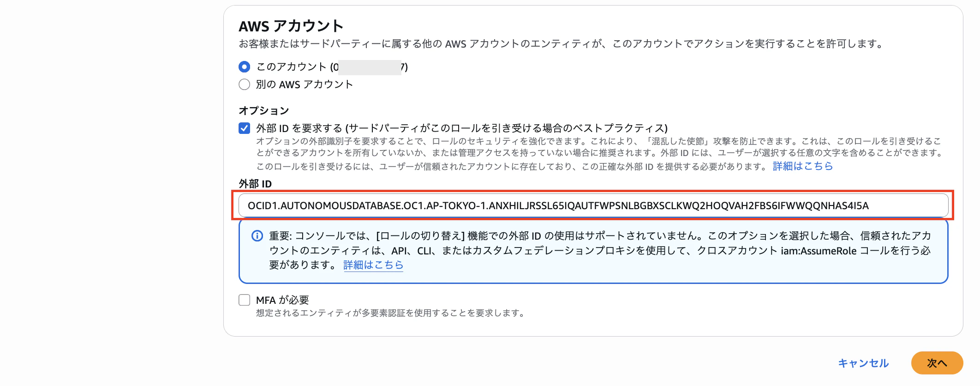The height and width of the screenshot is (386, 980).
Task: Select the このアカウント radio button
Action: coord(244,66)
